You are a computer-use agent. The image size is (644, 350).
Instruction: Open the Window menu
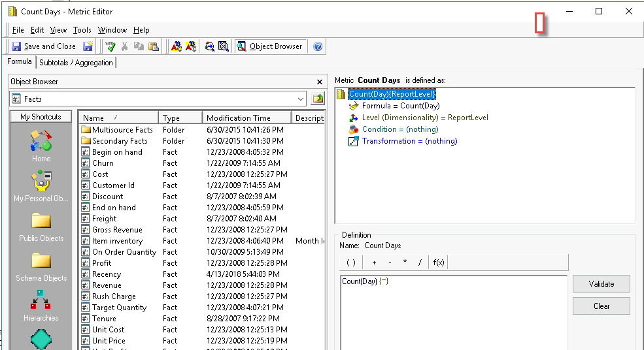(112, 30)
